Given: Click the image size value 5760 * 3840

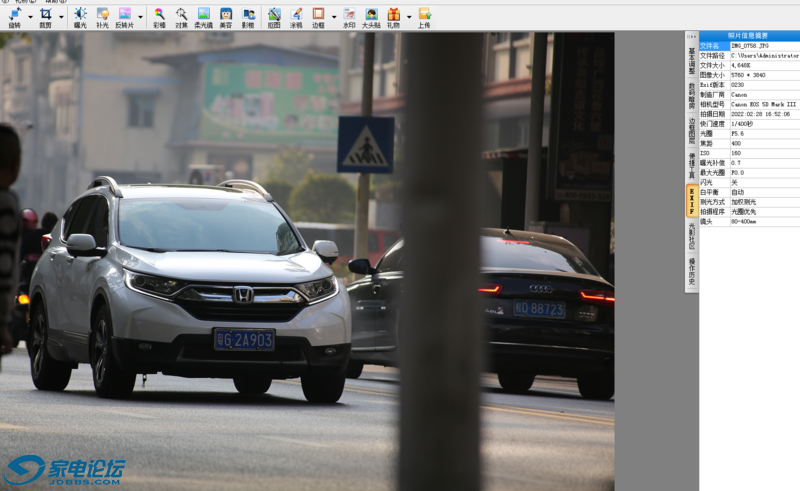Looking at the screenshot, I should 748,75.
